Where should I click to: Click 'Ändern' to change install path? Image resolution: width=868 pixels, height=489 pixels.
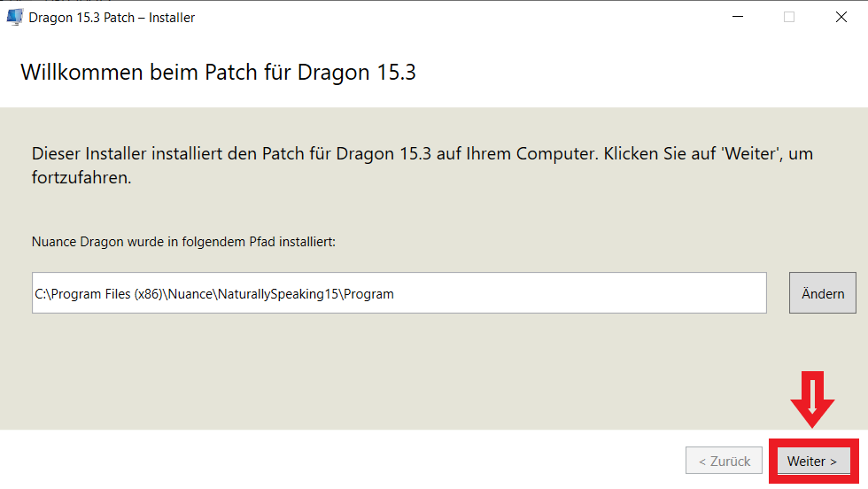pyautogui.click(x=822, y=293)
